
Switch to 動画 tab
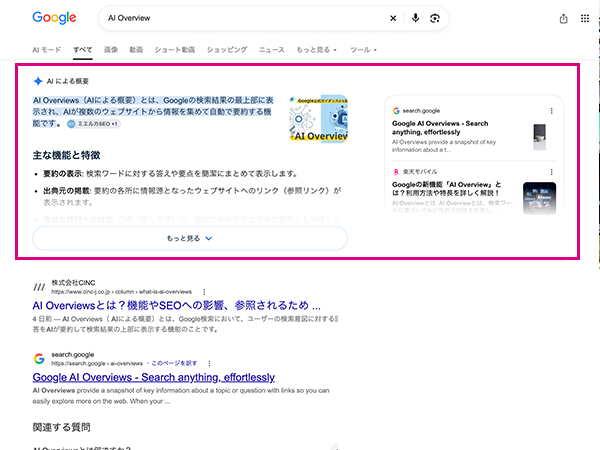[x=136, y=50]
